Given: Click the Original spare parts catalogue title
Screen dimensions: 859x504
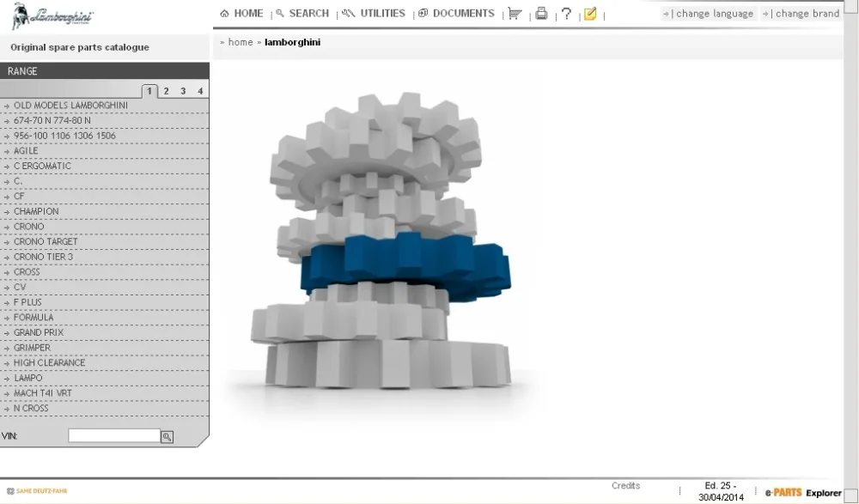Looking at the screenshot, I should [80, 47].
